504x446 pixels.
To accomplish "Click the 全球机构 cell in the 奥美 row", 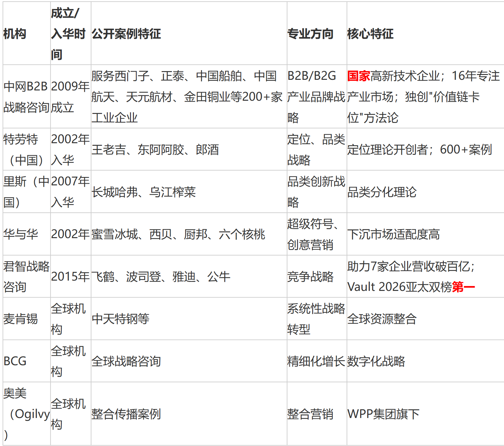I will click(71, 414).
